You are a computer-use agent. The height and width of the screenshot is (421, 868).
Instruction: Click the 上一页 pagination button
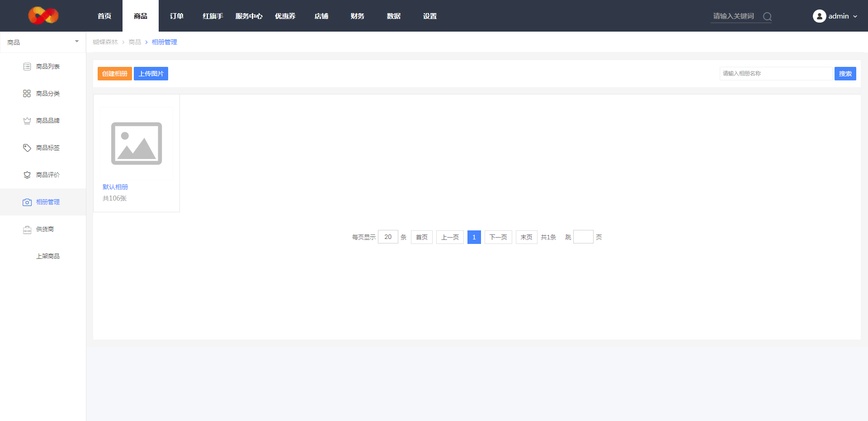450,237
